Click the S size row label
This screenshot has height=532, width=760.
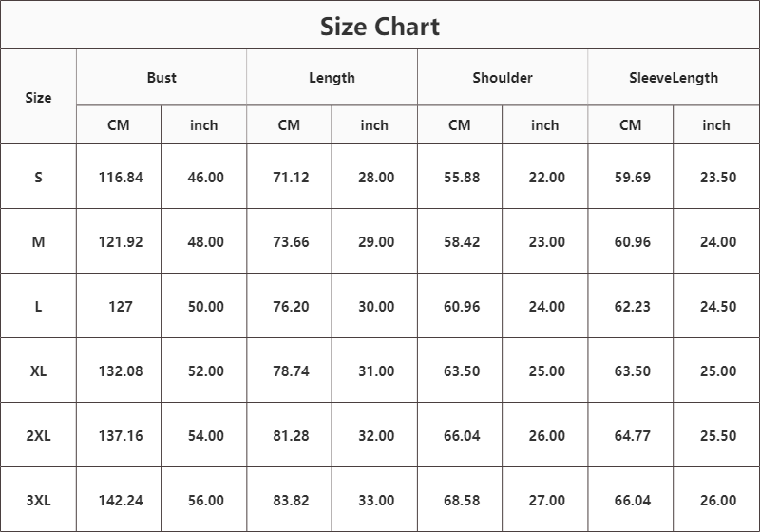[x=38, y=178]
